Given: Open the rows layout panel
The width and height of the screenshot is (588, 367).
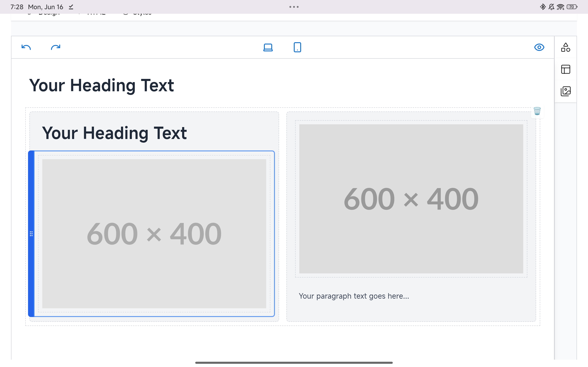Looking at the screenshot, I should click(x=566, y=69).
